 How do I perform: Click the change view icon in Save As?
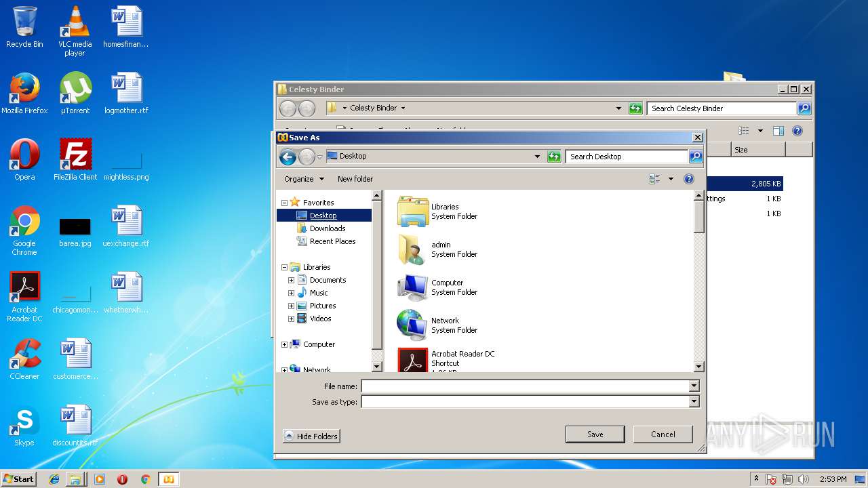654,179
